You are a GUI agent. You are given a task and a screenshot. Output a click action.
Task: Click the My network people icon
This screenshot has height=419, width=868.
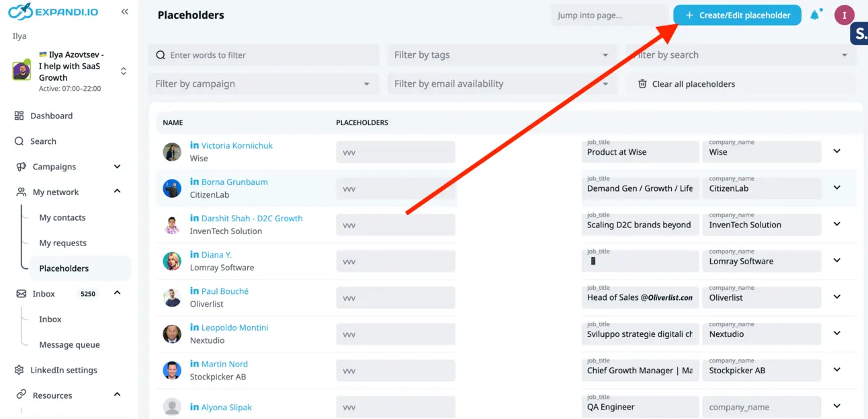pos(21,192)
